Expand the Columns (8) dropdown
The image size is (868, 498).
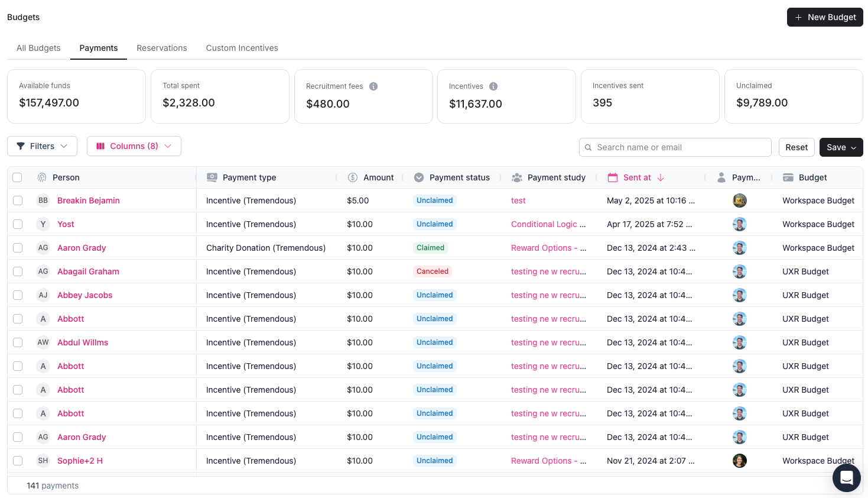(x=134, y=146)
